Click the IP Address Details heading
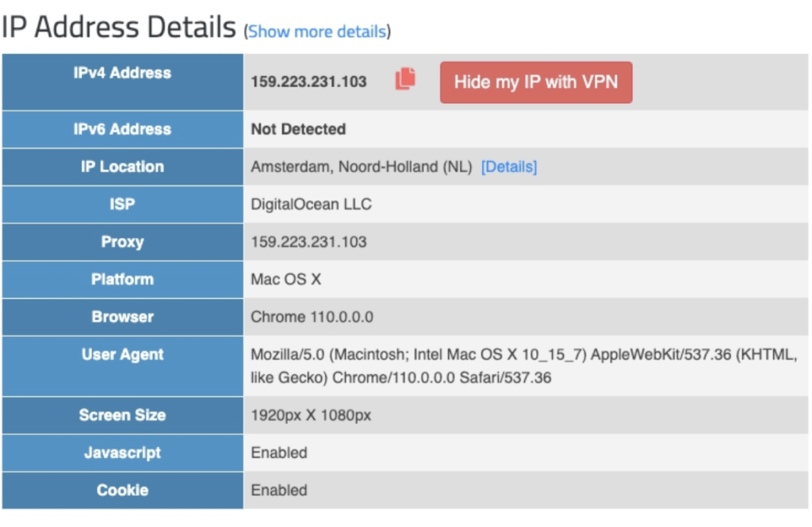The height and width of the screenshot is (527, 812). click(119, 27)
